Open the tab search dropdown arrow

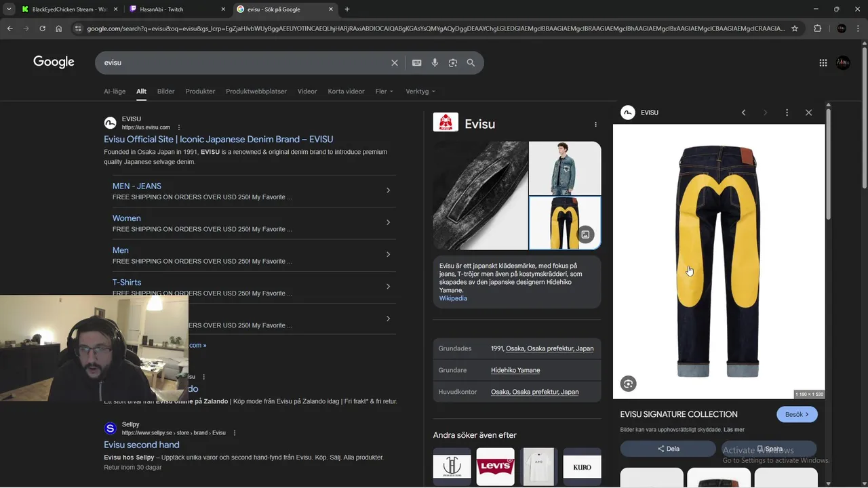[9, 9]
